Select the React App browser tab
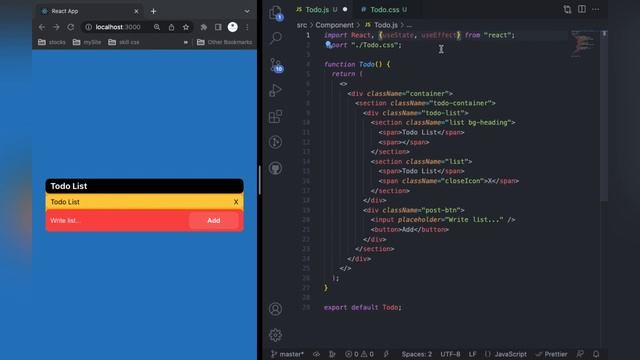 coord(90,11)
